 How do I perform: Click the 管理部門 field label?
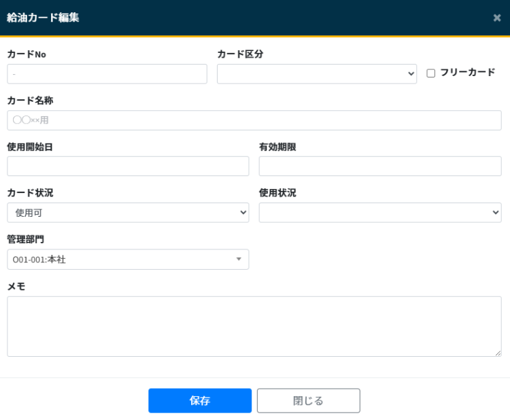pos(26,239)
